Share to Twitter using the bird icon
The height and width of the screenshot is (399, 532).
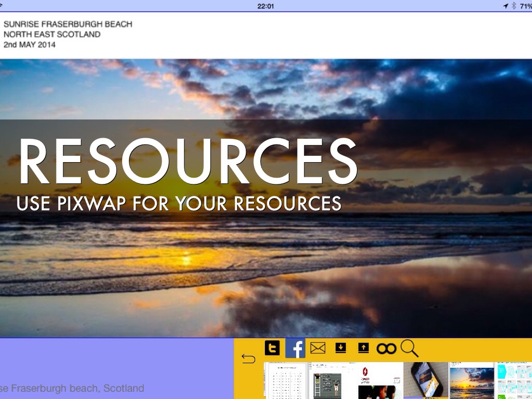[x=272, y=348]
